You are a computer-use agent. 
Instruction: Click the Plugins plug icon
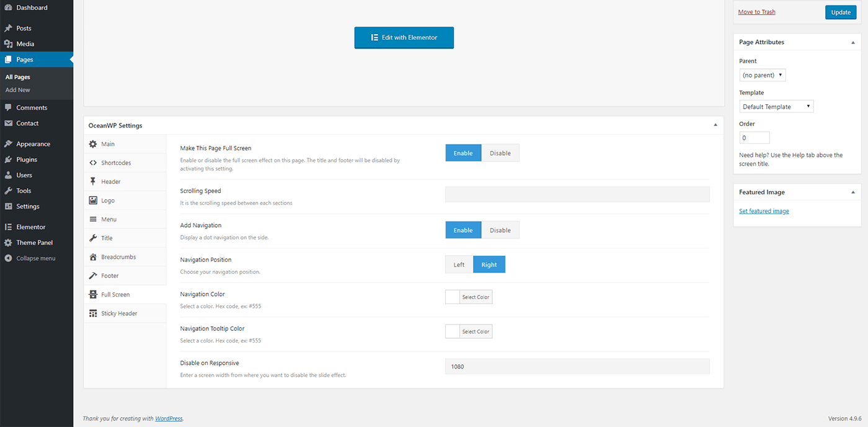pyautogui.click(x=8, y=160)
